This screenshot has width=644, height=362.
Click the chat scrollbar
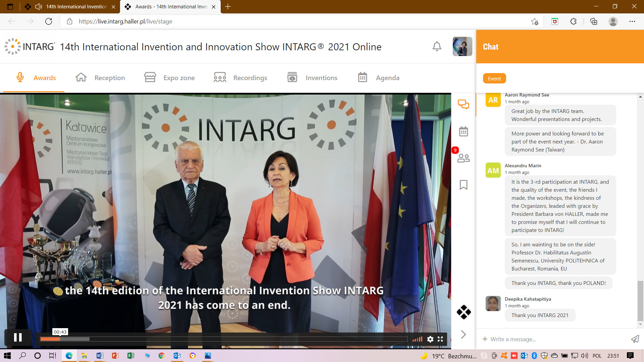click(x=640, y=301)
